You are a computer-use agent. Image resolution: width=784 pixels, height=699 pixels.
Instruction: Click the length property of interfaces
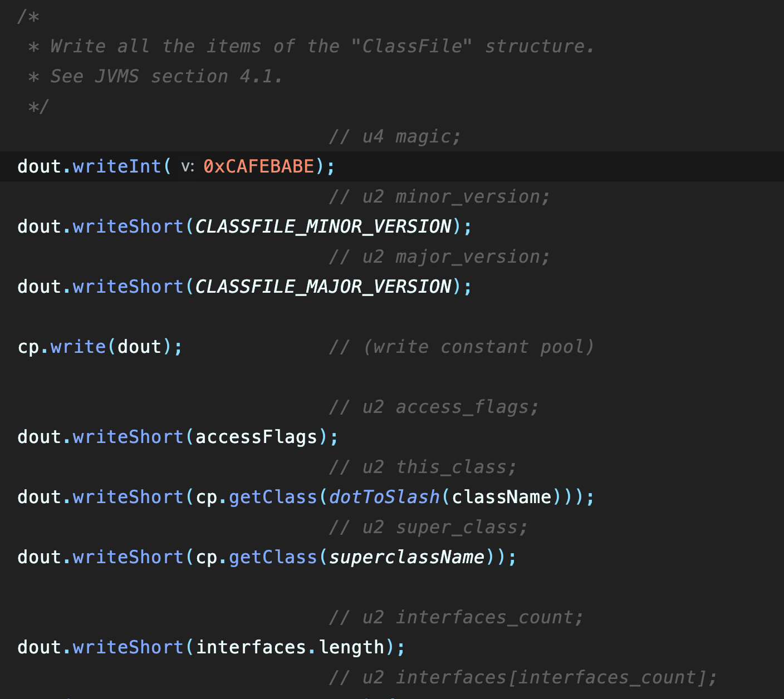[x=351, y=647]
